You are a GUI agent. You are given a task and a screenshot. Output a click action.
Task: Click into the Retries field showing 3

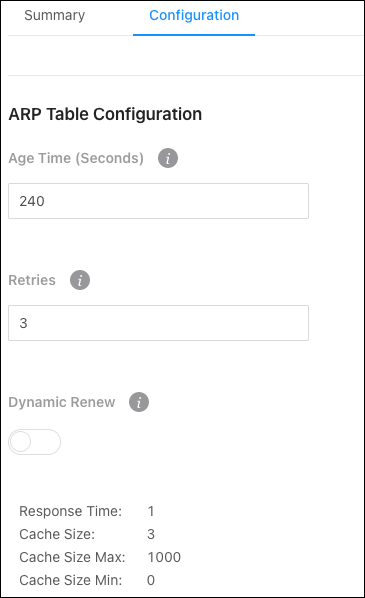(158, 323)
